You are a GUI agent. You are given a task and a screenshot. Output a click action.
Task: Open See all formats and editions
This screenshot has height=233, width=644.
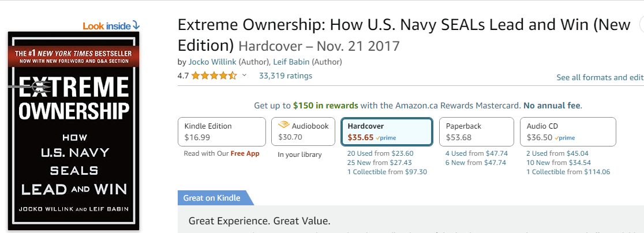600,77
